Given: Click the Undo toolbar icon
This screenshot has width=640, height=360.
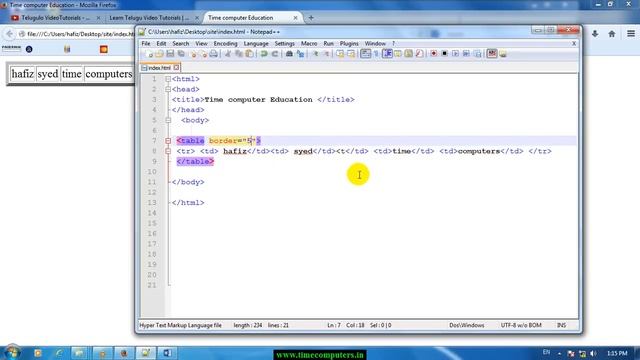Looking at the screenshot, I should [x=264, y=54].
